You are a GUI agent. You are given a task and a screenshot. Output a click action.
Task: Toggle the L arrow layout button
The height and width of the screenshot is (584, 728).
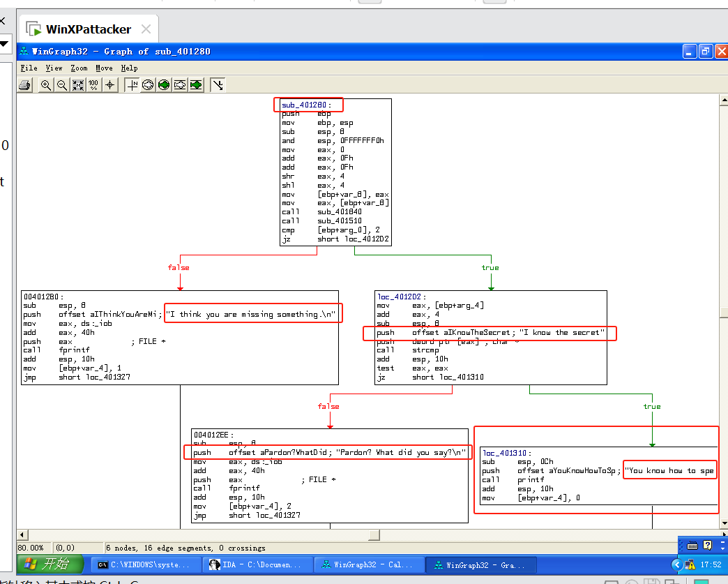[218, 85]
